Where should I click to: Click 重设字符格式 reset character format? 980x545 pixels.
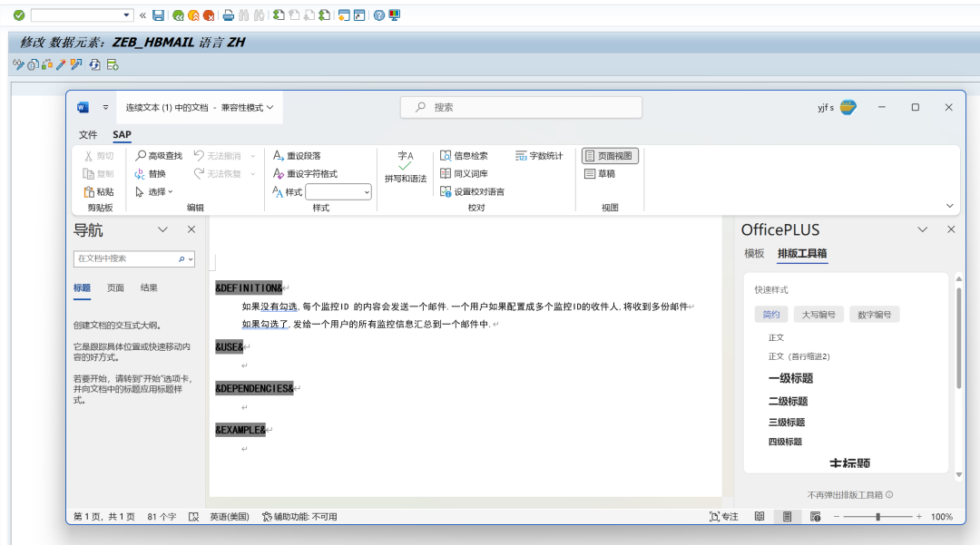(x=305, y=173)
